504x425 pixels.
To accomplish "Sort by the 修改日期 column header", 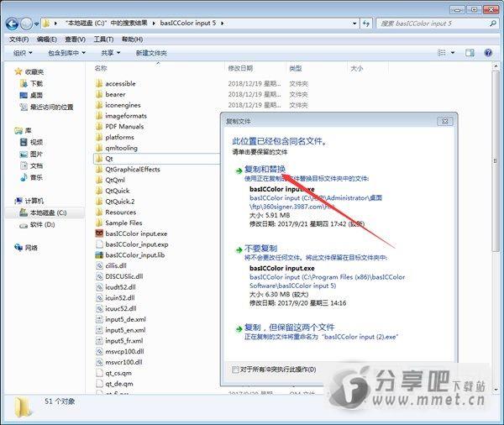I will click(x=240, y=68).
